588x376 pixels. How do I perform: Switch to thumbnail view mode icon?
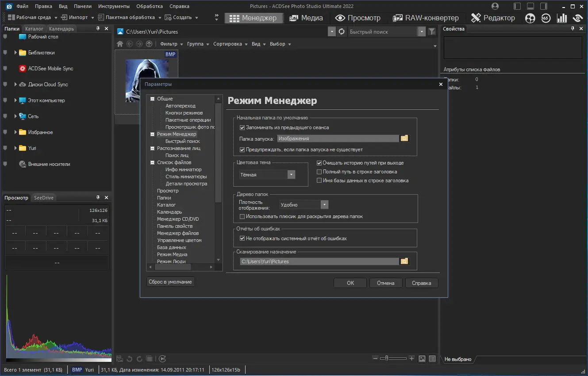(x=422, y=358)
